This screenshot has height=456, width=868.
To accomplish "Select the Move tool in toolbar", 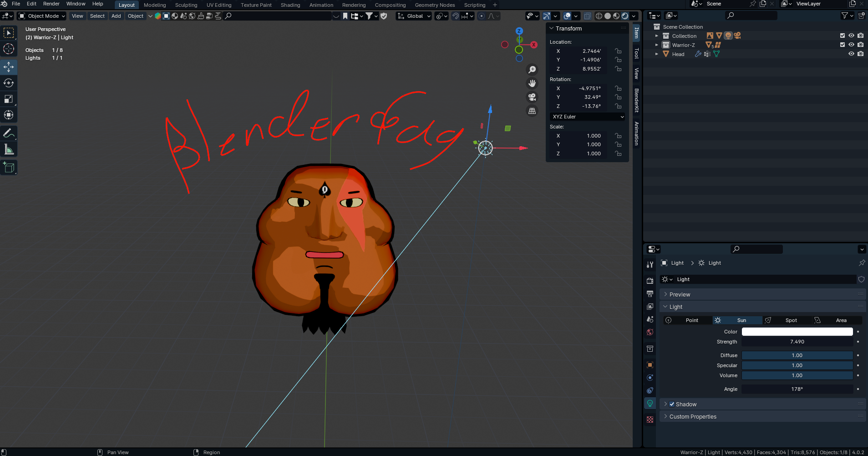I will point(9,67).
